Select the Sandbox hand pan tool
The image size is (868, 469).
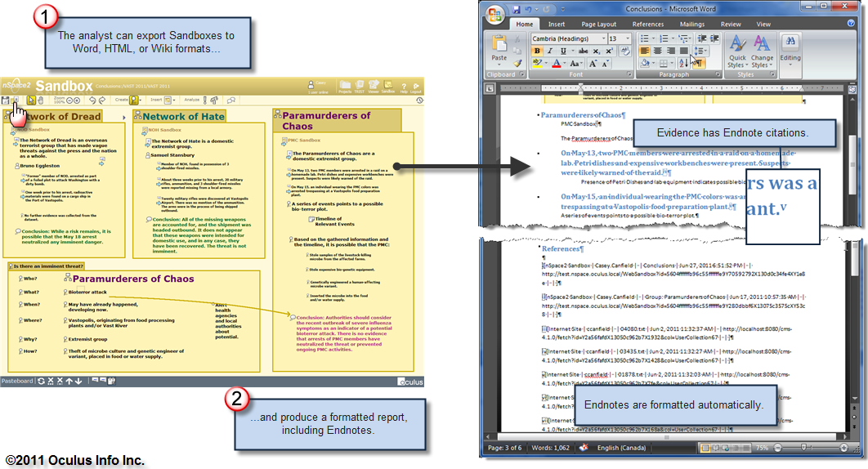tap(40, 100)
